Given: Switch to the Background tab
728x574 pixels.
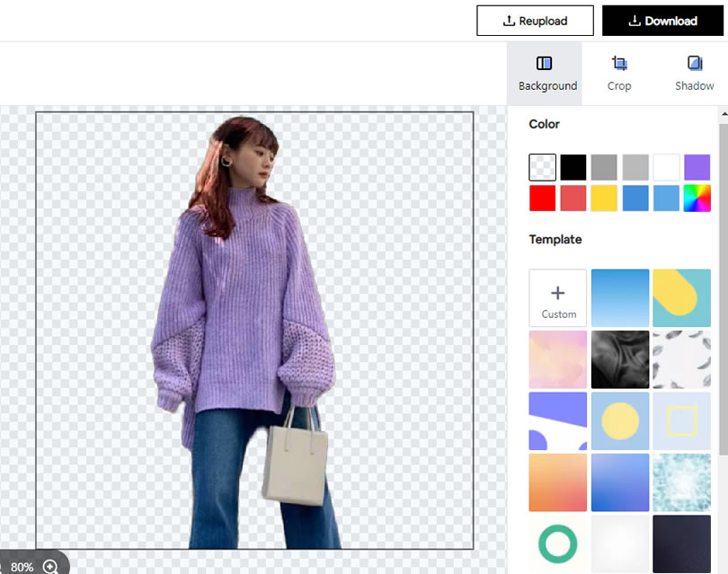Looking at the screenshot, I should coord(544,74).
